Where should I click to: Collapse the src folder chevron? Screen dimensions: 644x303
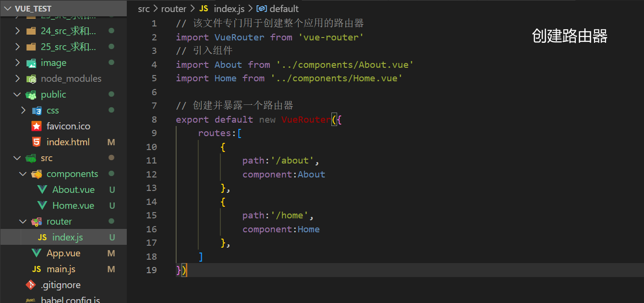point(18,158)
